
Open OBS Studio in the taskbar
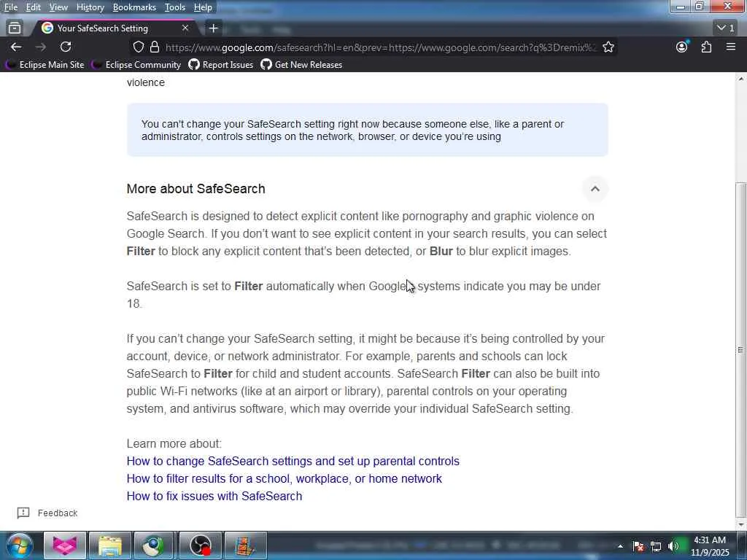[x=201, y=545]
